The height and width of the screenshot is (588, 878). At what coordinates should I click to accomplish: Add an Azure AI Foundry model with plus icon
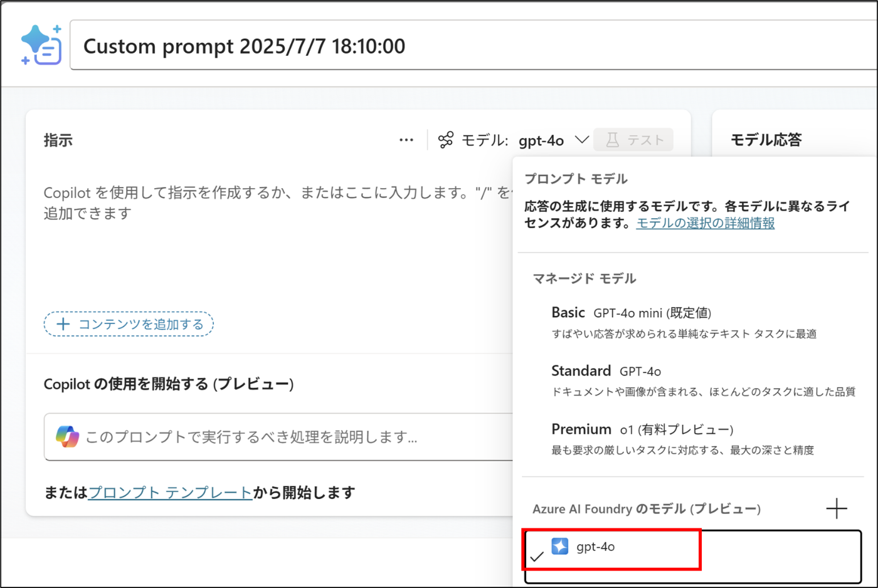pyautogui.click(x=837, y=508)
